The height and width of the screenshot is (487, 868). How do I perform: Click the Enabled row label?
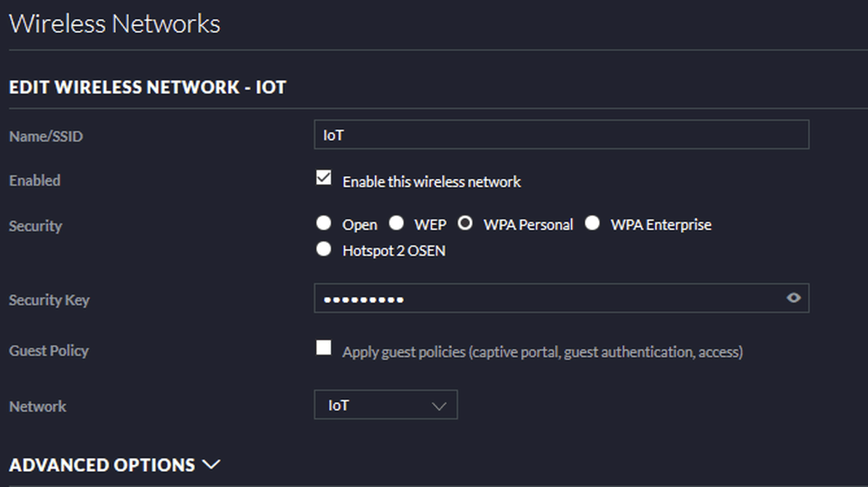coord(34,181)
